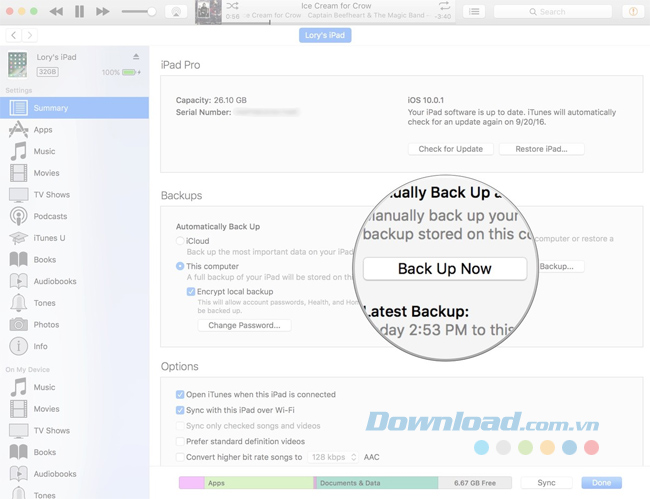The height and width of the screenshot is (499, 650).
Task: Open Summary in the Settings sidebar
Action: (74, 108)
